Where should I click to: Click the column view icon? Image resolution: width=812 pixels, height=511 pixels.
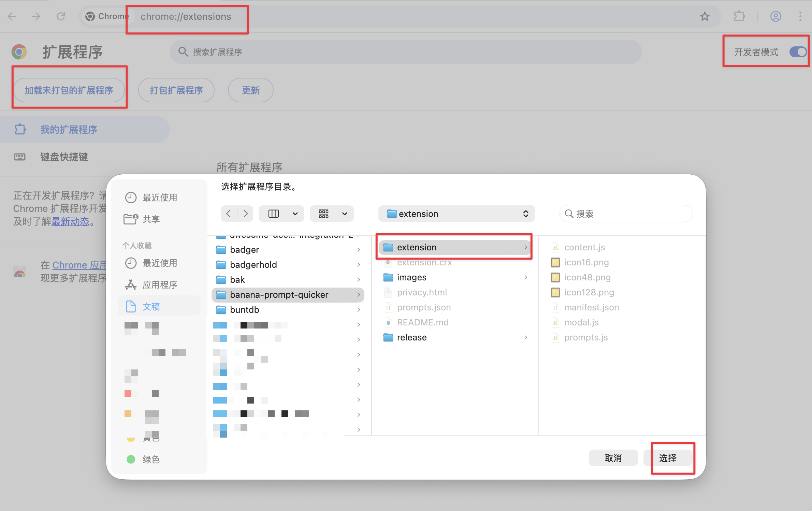(x=274, y=214)
